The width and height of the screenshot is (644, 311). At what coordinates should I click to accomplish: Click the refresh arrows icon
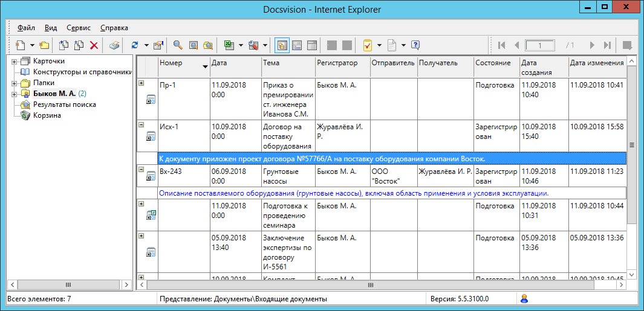tap(134, 45)
